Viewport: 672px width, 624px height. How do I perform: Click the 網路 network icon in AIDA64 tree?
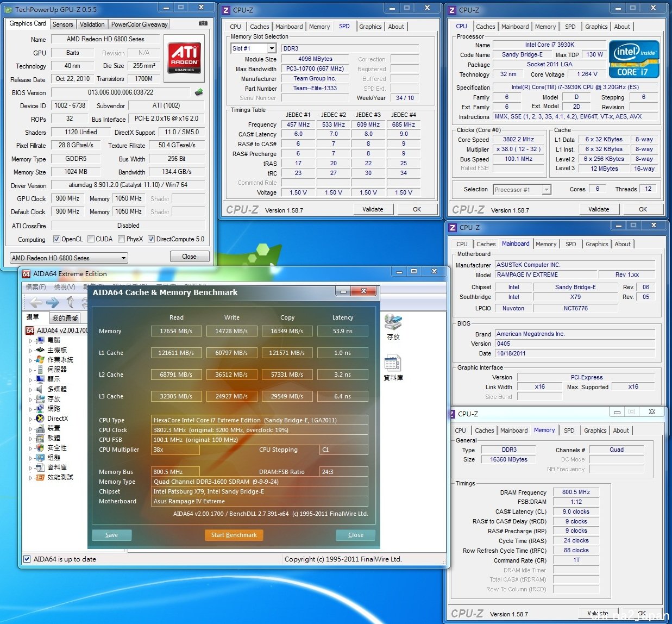click(x=40, y=409)
